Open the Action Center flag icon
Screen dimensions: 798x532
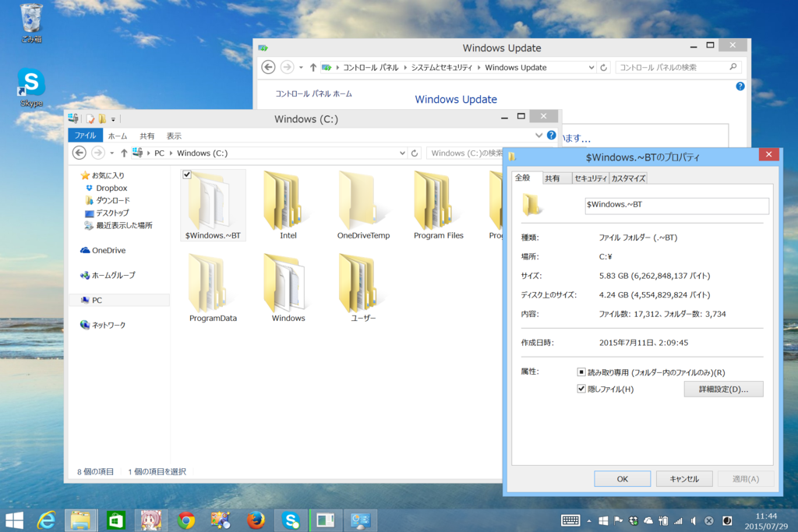point(618,521)
